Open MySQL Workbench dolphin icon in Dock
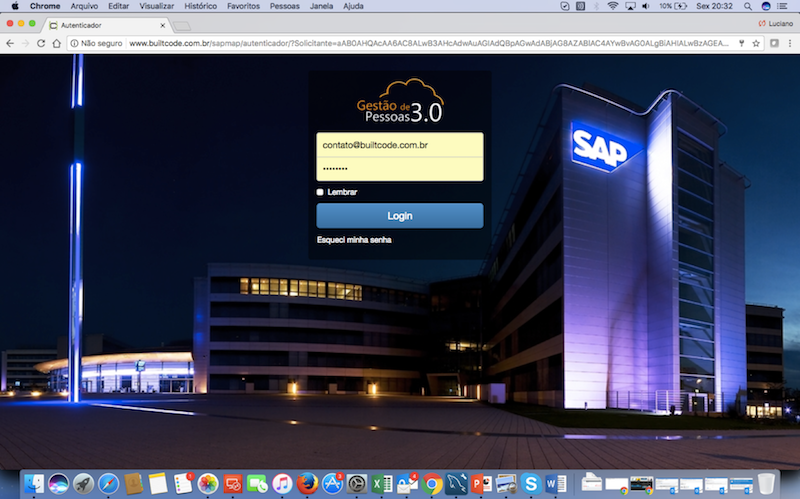 tap(456, 484)
